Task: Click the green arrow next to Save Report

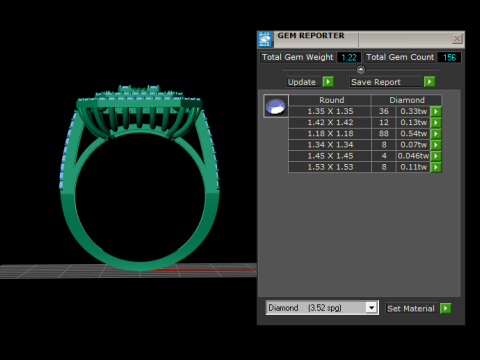Action: tap(429, 82)
